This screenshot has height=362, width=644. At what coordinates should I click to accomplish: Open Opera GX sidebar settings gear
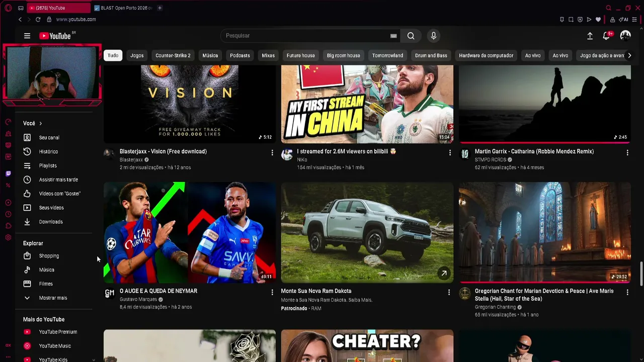pyautogui.click(x=8, y=237)
